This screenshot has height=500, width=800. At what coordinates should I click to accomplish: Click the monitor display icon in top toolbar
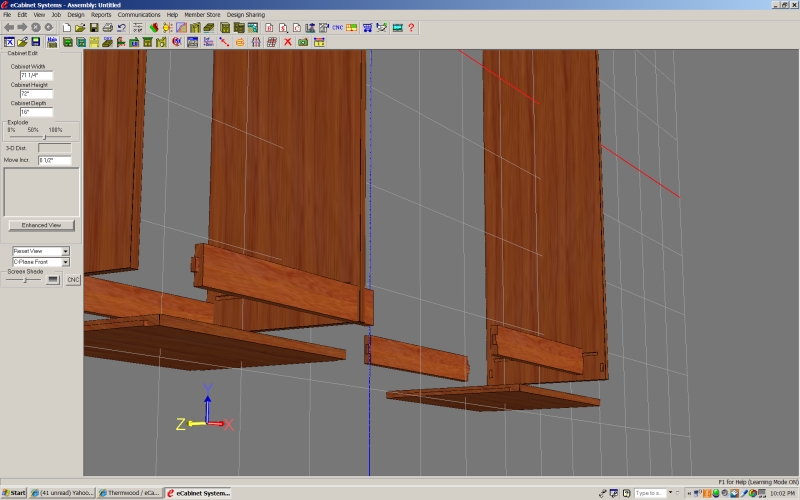coord(398,28)
